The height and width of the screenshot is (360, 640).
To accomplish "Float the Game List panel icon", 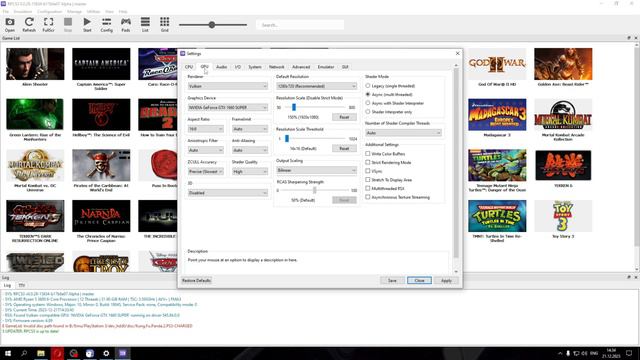I will coord(629,38).
